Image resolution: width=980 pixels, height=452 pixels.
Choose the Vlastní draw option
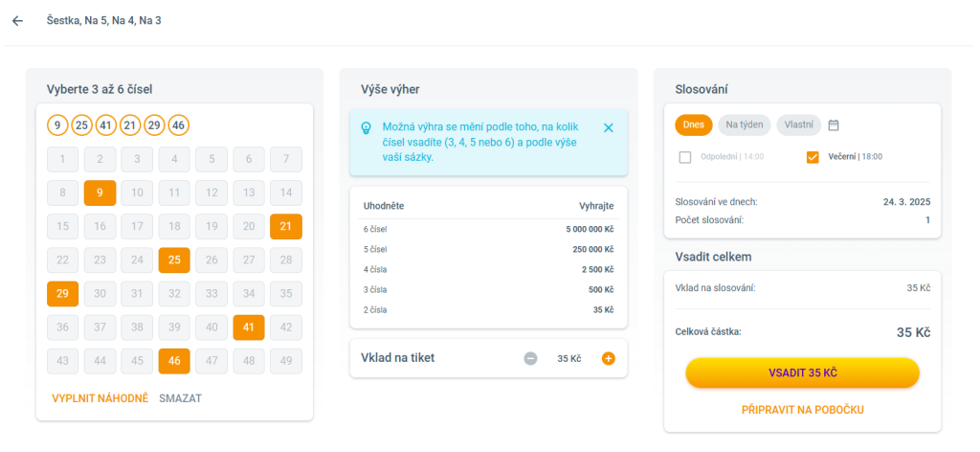799,124
